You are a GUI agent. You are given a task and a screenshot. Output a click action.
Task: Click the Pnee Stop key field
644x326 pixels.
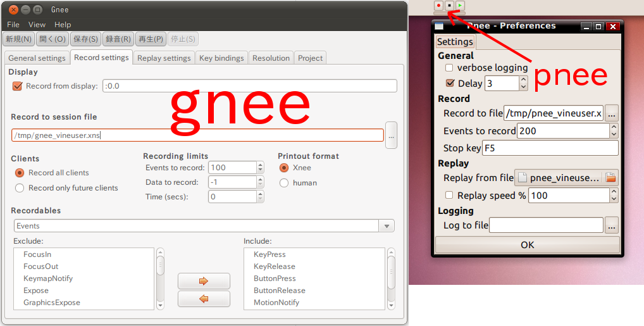(550, 148)
